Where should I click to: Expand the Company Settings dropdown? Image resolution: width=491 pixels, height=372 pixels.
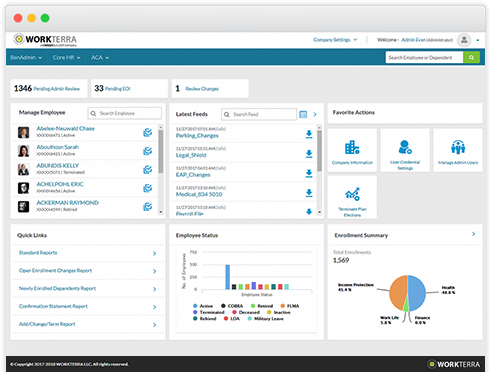(x=335, y=40)
